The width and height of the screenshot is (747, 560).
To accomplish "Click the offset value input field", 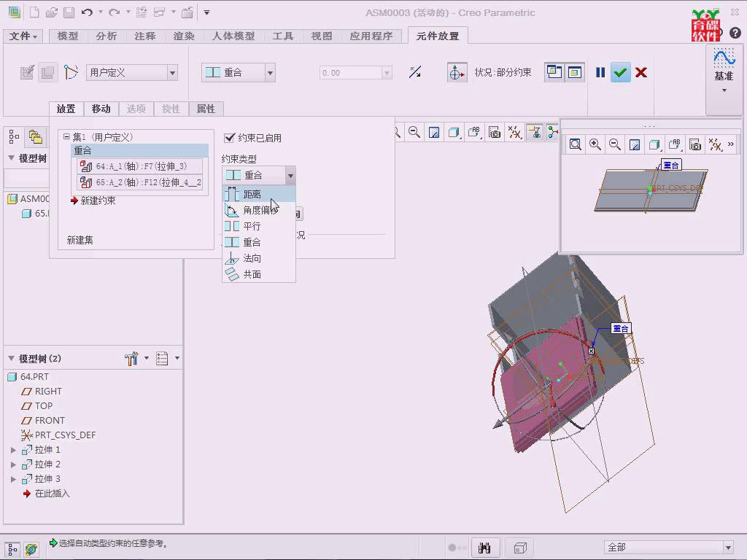I will coord(351,73).
